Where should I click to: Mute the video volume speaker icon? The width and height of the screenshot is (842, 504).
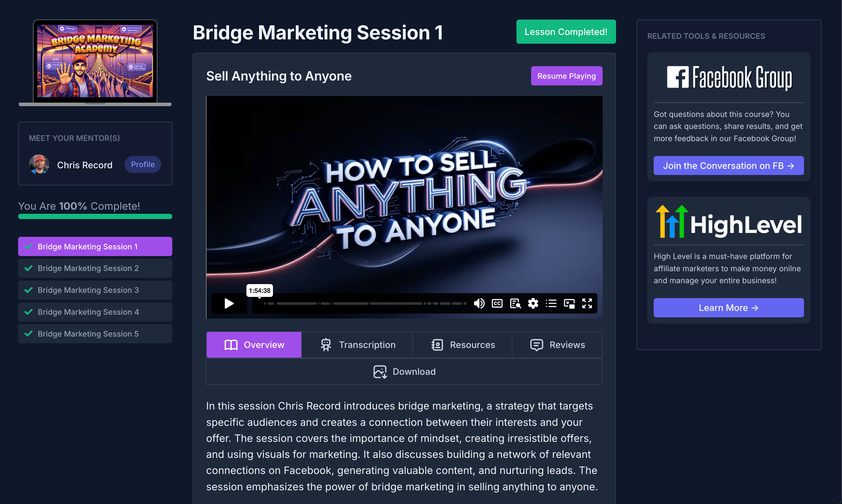tap(479, 303)
